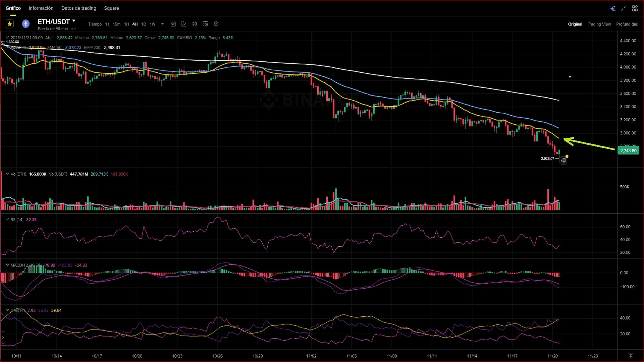Open the ETH/USDT pair selector dropdown
Image resolution: width=644 pixels, height=362 pixels.
pyautogui.click(x=74, y=21)
